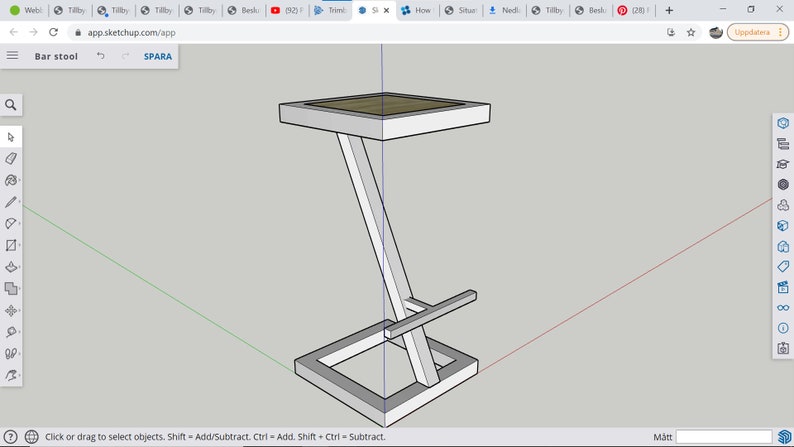
Task: Go back in browser history
Action: pyautogui.click(x=14, y=32)
